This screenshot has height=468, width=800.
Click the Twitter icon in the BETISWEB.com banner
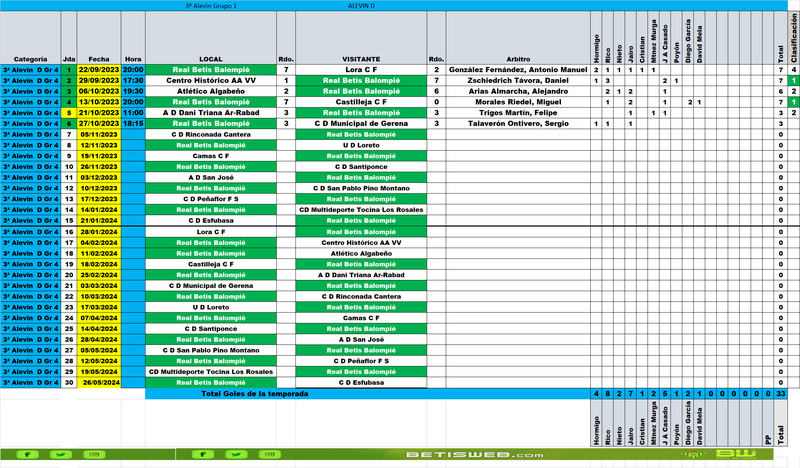(x=236, y=454)
